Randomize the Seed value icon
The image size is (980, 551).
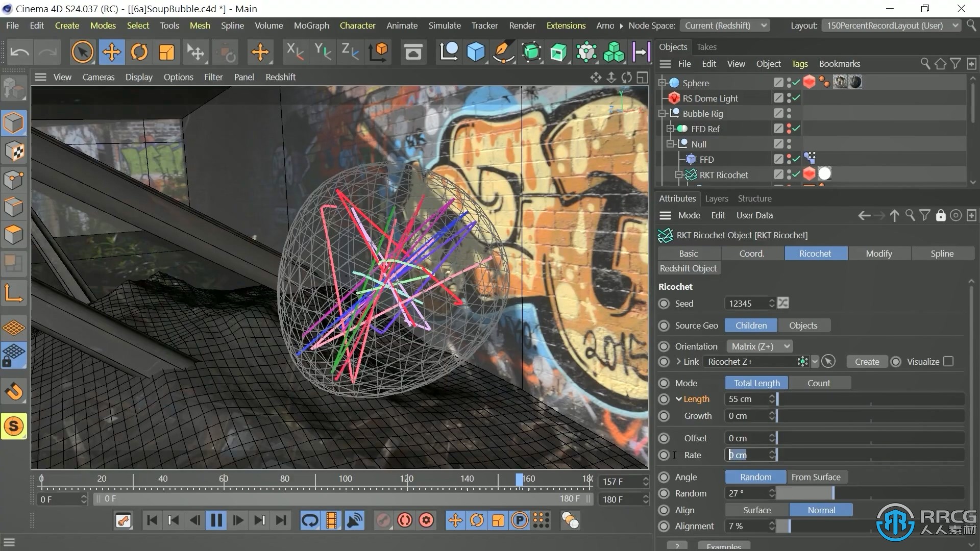click(783, 303)
